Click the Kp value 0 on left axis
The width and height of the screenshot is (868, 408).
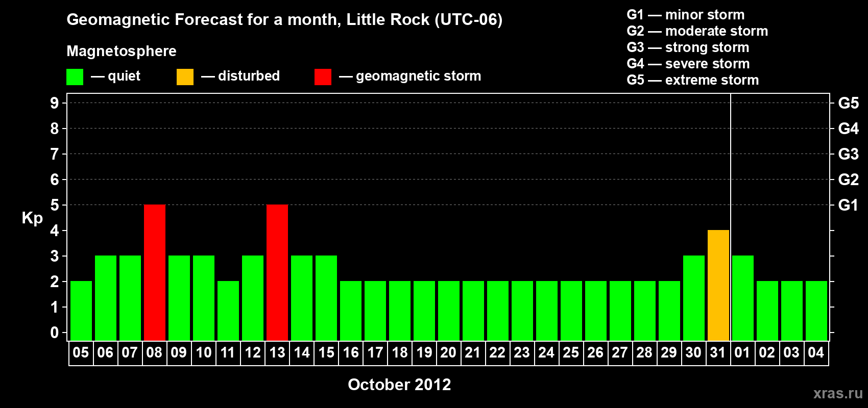55,333
